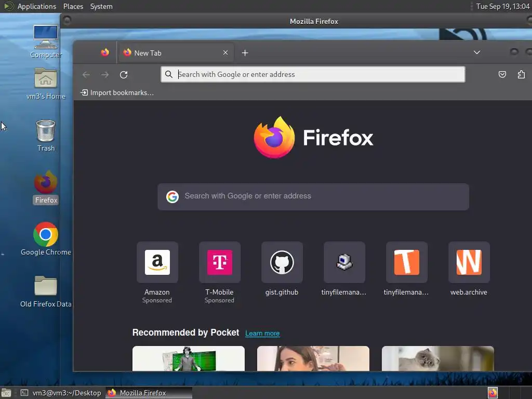Viewport: 532px width, 399px height.
Task: Focus the page center Google search box
Action: coord(313,197)
